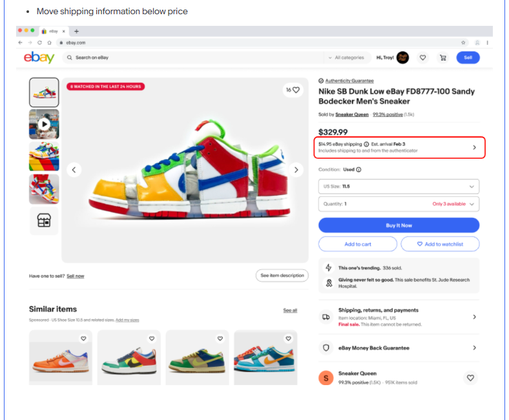Click the eBay logo
This screenshot has width=509, height=420.
point(39,58)
